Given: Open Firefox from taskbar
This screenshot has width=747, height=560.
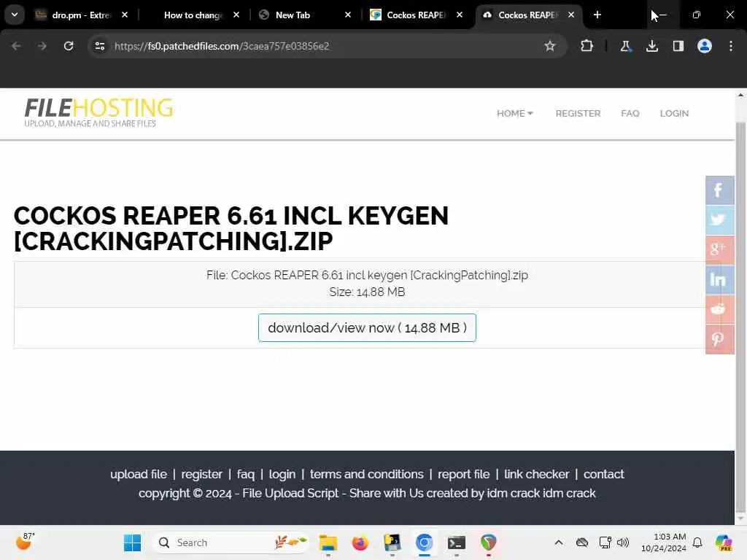Looking at the screenshot, I should 360,542.
